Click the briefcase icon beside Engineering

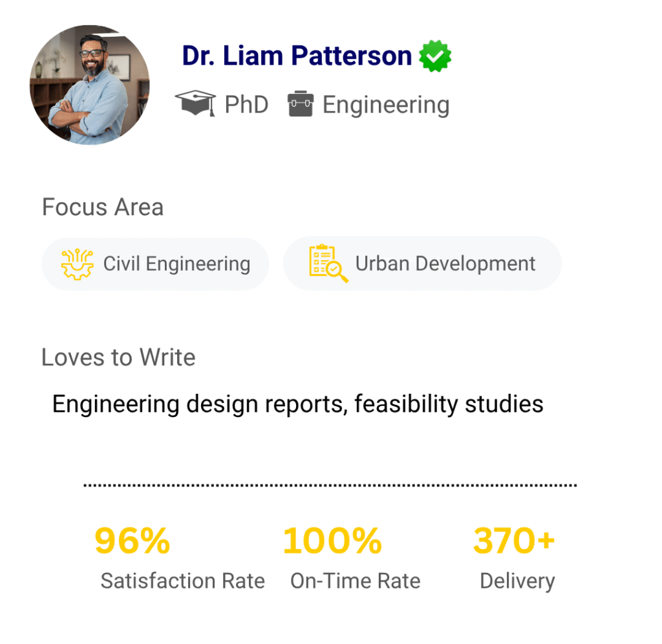tap(301, 104)
